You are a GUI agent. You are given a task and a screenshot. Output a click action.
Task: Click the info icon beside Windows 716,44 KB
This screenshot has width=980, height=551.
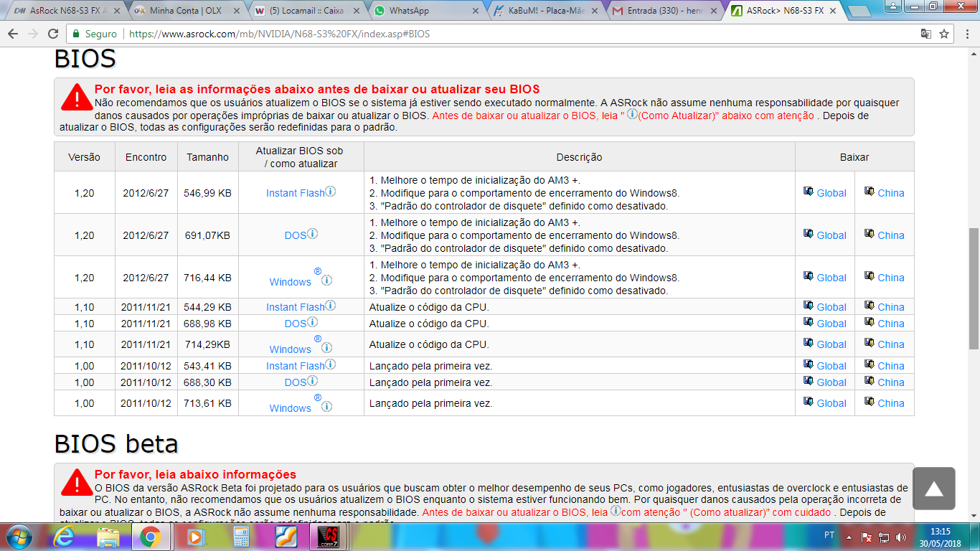pos(326,281)
